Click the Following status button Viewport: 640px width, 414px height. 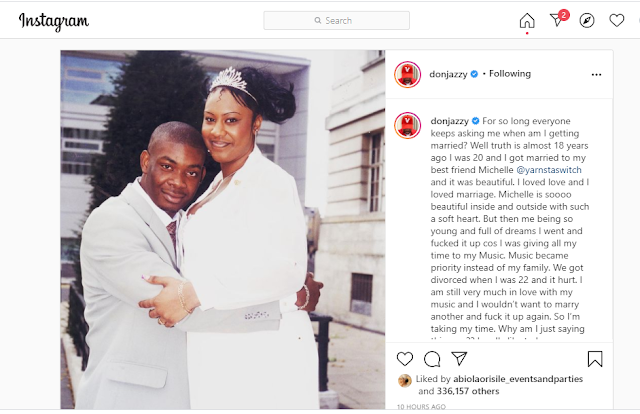(x=510, y=74)
